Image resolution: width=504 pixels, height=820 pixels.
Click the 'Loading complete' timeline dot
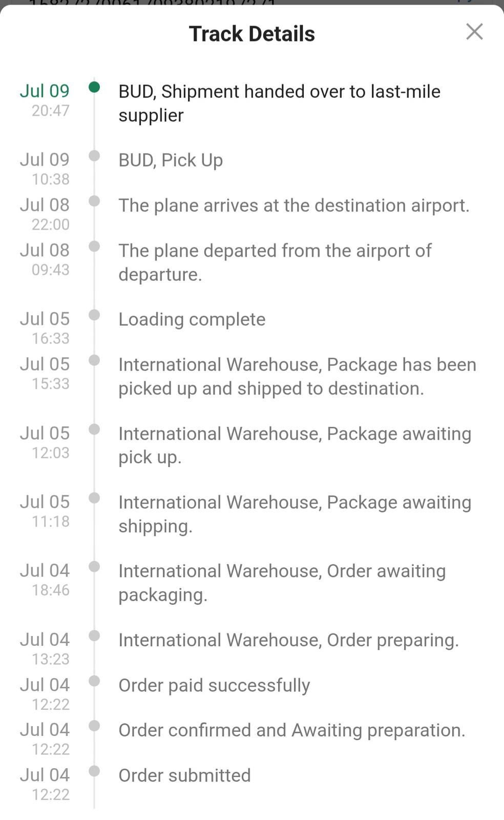[94, 315]
